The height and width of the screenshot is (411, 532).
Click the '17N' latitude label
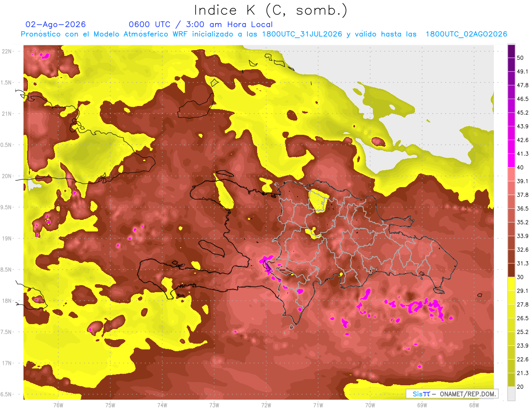7,363
